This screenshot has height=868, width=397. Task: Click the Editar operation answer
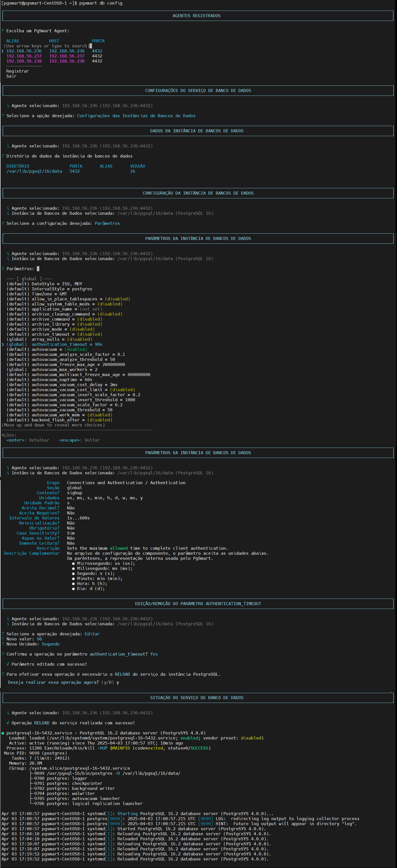(92, 634)
